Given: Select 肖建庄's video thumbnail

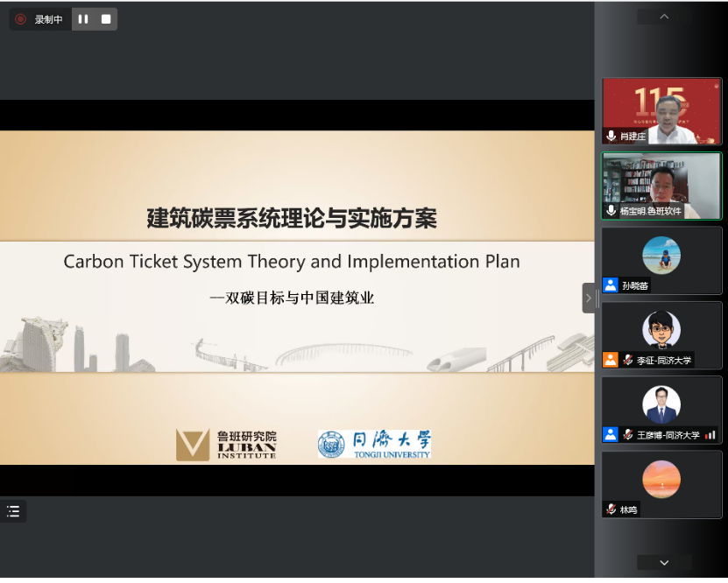Looking at the screenshot, I should pyautogui.click(x=661, y=109).
